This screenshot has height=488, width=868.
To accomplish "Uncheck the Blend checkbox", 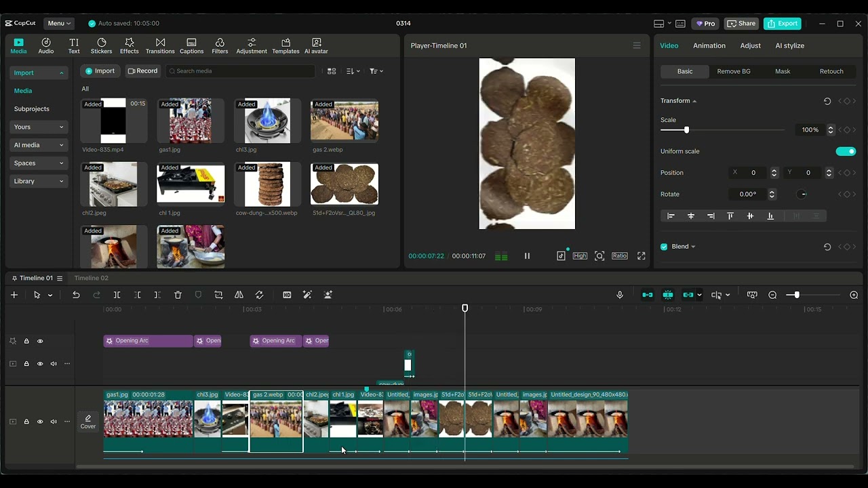I will pyautogui.click(x=664, y=247).
